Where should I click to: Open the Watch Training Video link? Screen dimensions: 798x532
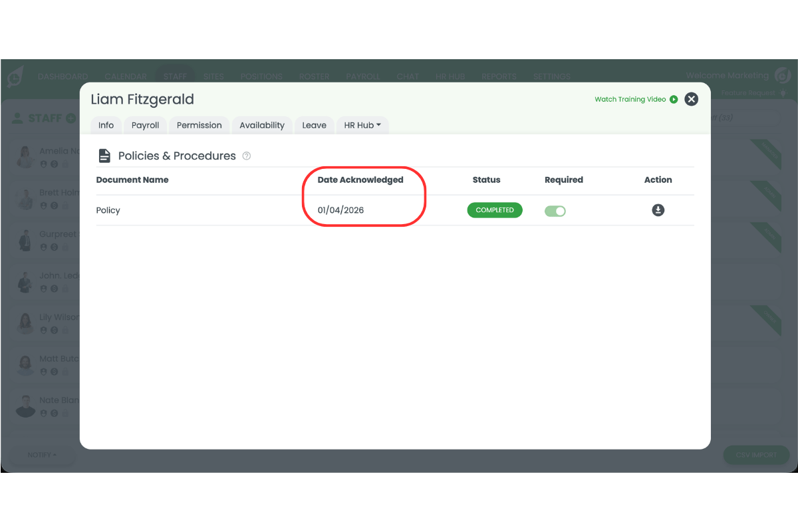click(629, 99)
